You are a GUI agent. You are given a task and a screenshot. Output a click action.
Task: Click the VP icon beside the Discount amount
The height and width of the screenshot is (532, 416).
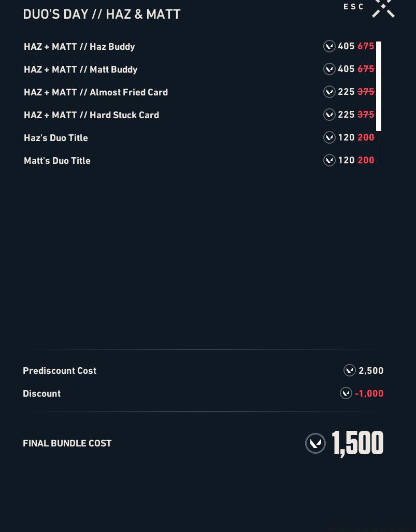tap(346, 393)
